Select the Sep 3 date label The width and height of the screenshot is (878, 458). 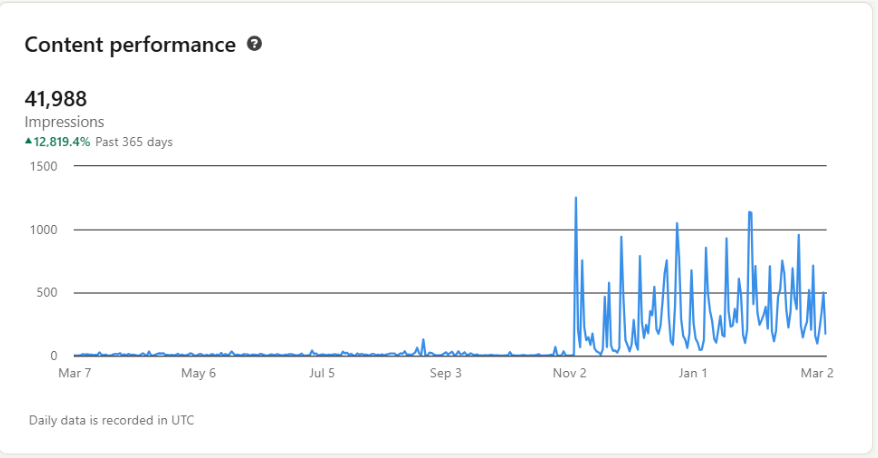[x=445, y=374]
